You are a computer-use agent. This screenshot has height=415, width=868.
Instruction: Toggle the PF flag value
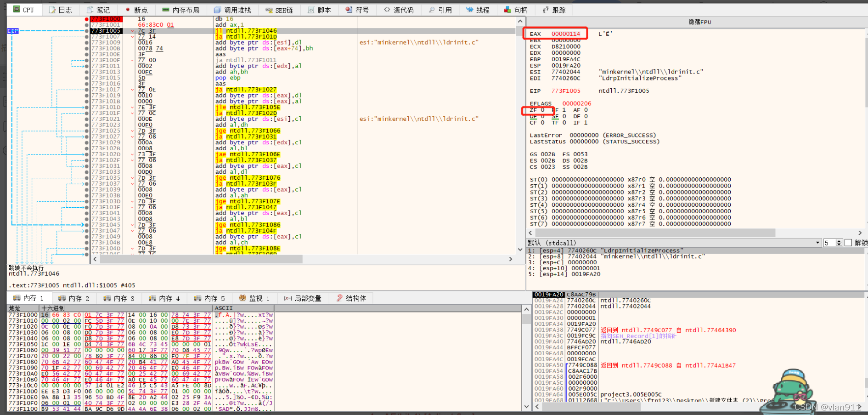click(x=564, y=110)
